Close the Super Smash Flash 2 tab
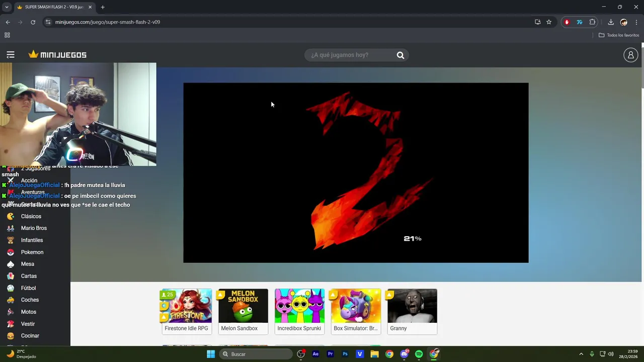The image size is (644, 362). [90, 7]
